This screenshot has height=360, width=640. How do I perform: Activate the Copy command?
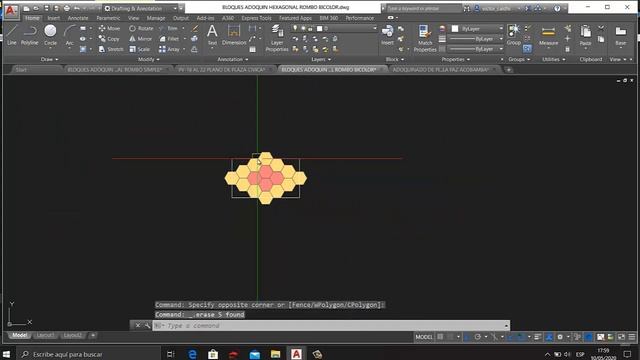[109, 39]
